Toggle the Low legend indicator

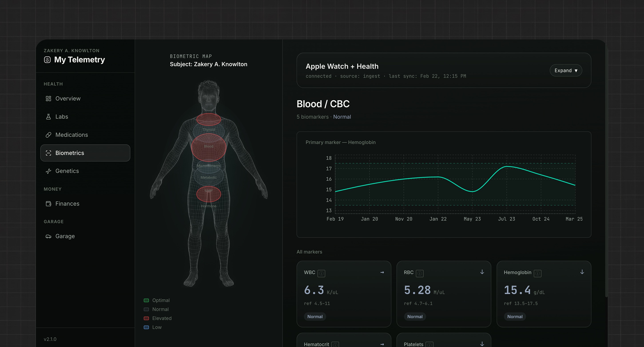coord(147,327)
